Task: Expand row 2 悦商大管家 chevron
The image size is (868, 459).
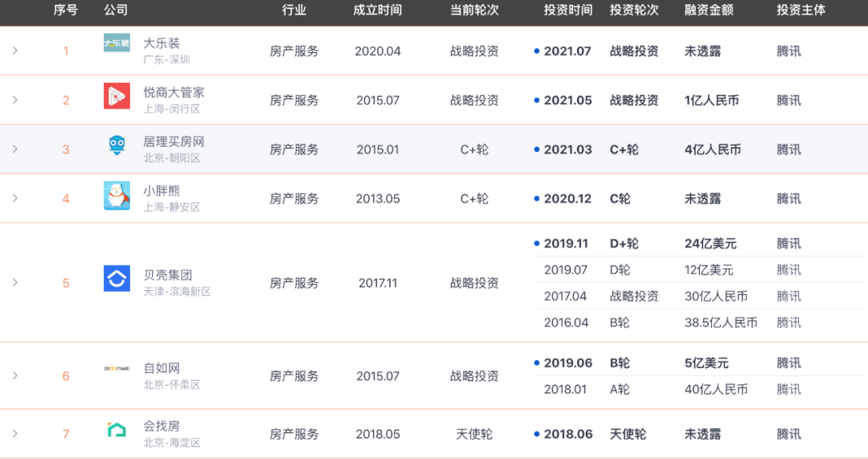Action: click(x=15, y=100)
